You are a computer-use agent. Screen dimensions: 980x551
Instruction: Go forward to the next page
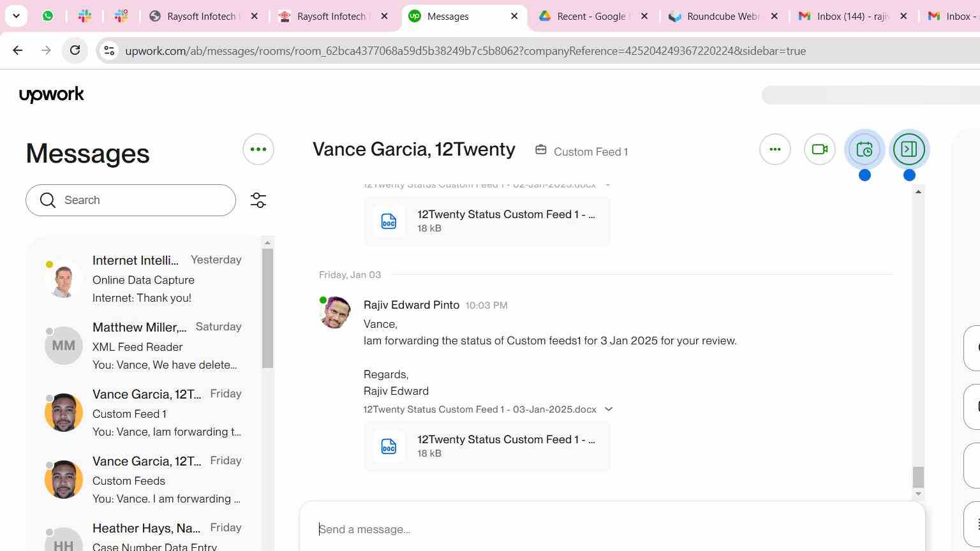pyautogui.click(x=46, y=50)
